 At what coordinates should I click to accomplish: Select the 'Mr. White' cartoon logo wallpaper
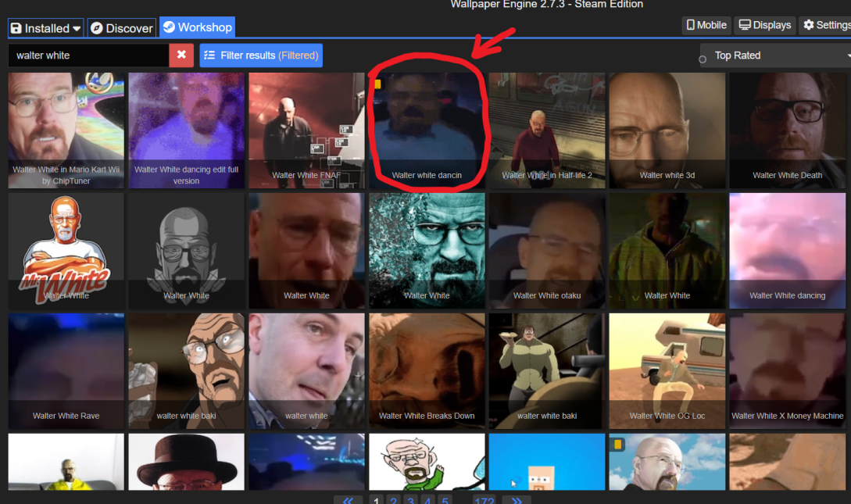click(x=66, y=251)
